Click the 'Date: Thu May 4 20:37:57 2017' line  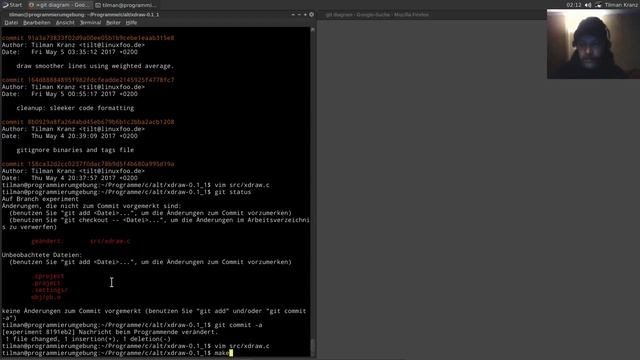(70, 178)
